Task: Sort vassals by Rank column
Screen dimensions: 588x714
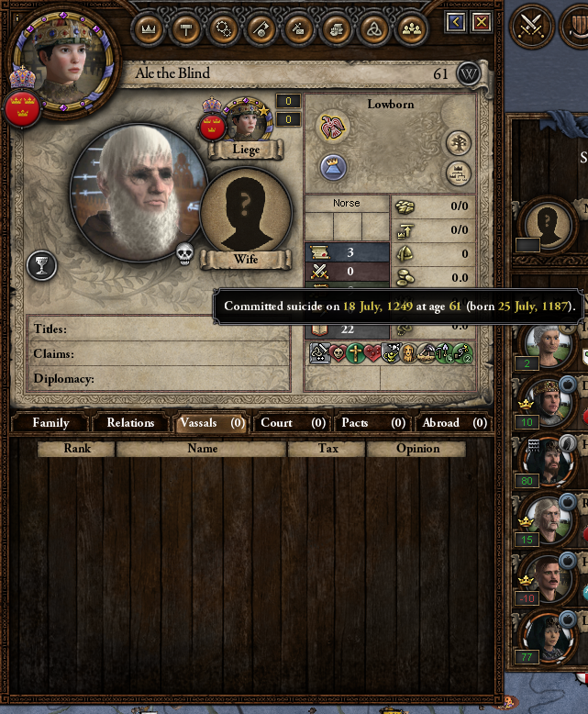Action: click(x=76, y=449)
